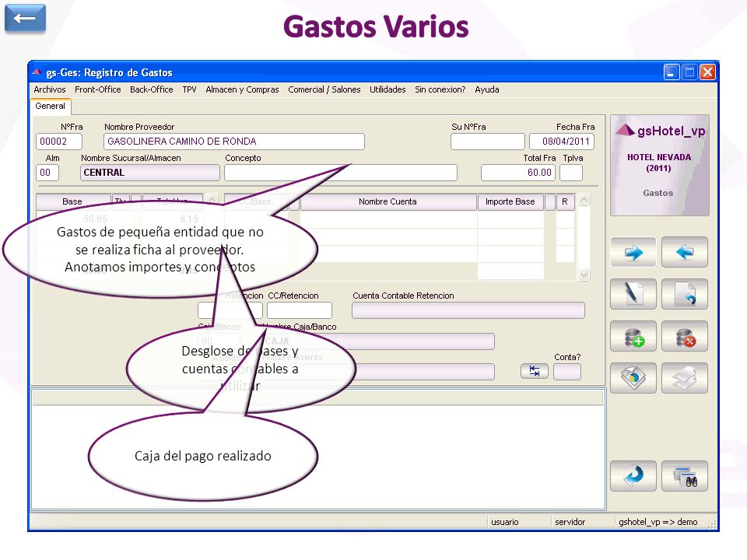This screenshot has width=747, height=560.
Task: Open the Archivos menu
Action: [50, 89]
